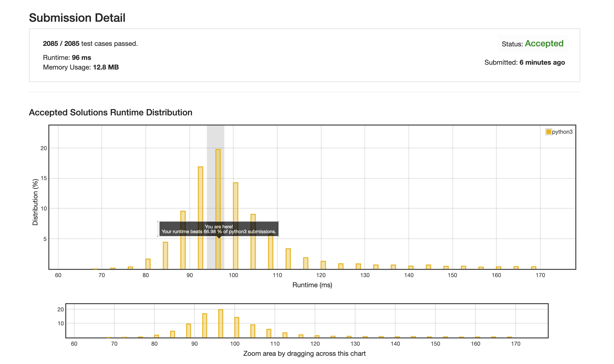
Task: Click the 'Memory Usage: 12.8 MB' text
Action: (x=81, y=67)
